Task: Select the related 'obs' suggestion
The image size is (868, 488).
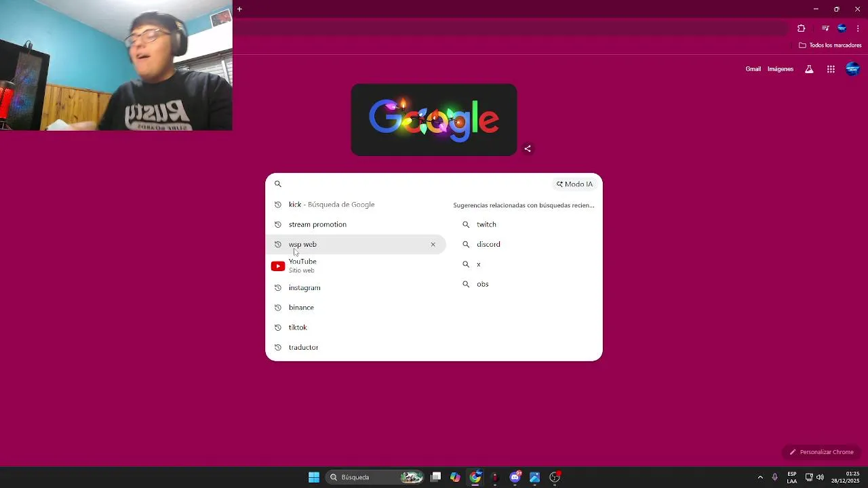Action: coord(526,284)
